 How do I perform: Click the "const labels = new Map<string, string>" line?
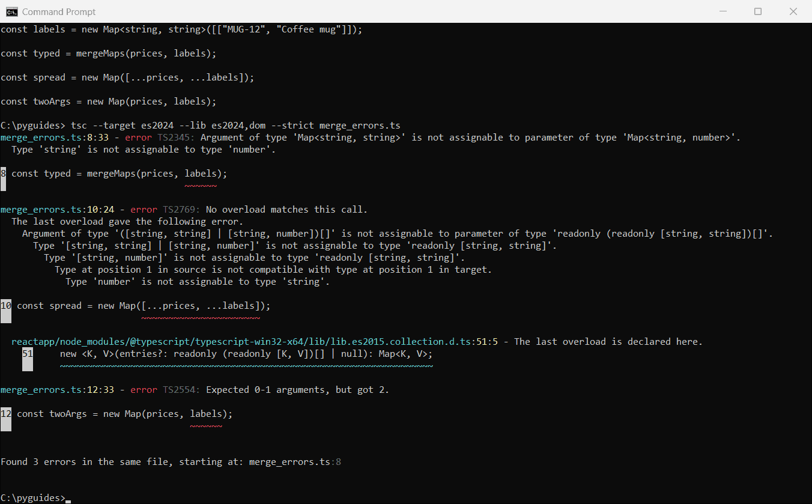[181, 29]
